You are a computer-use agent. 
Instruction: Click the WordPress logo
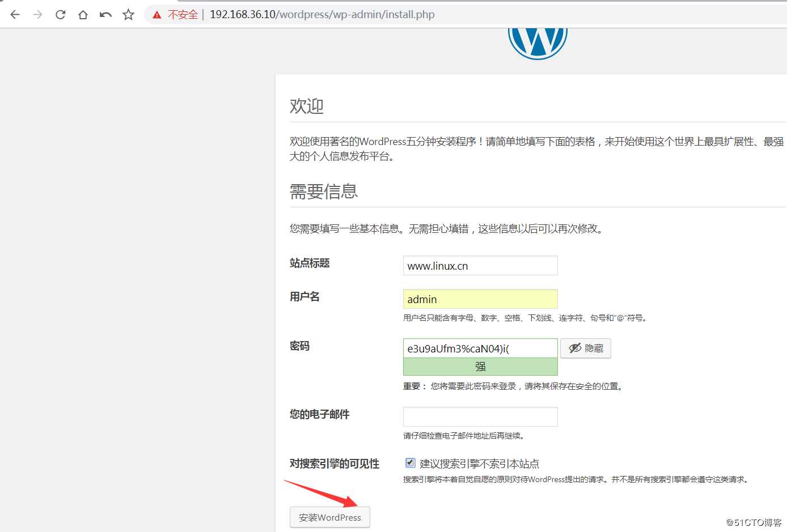(538, 43)
